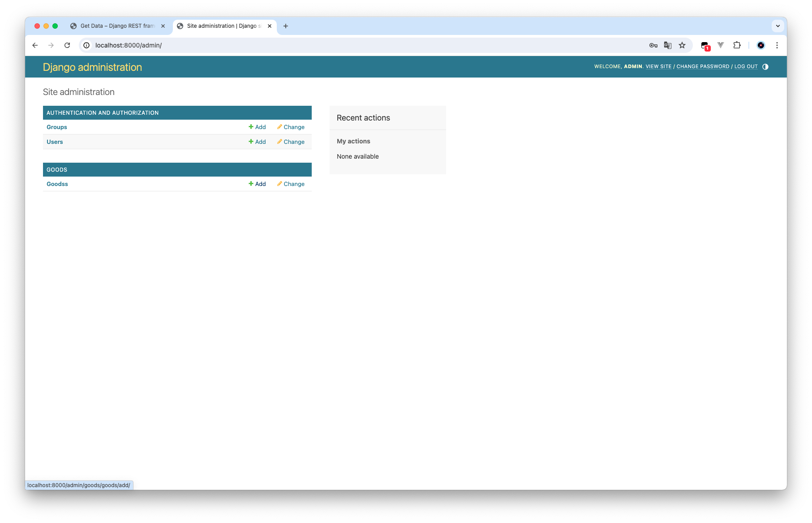This screenshot has height=523, width=812.
Task: Click Change for Groups
Action: [x=291, y=127]
